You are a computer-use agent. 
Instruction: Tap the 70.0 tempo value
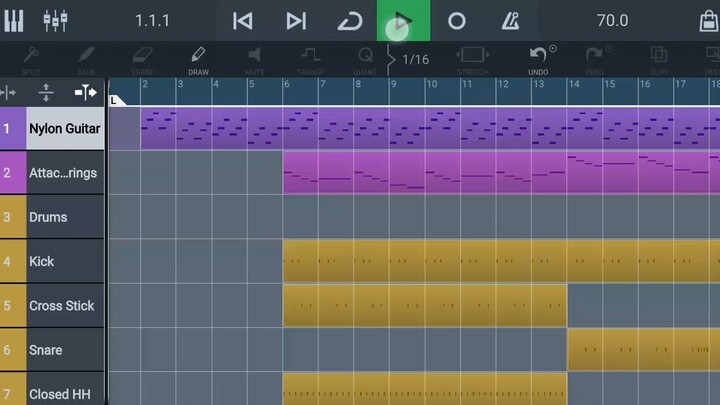point(612,20)
